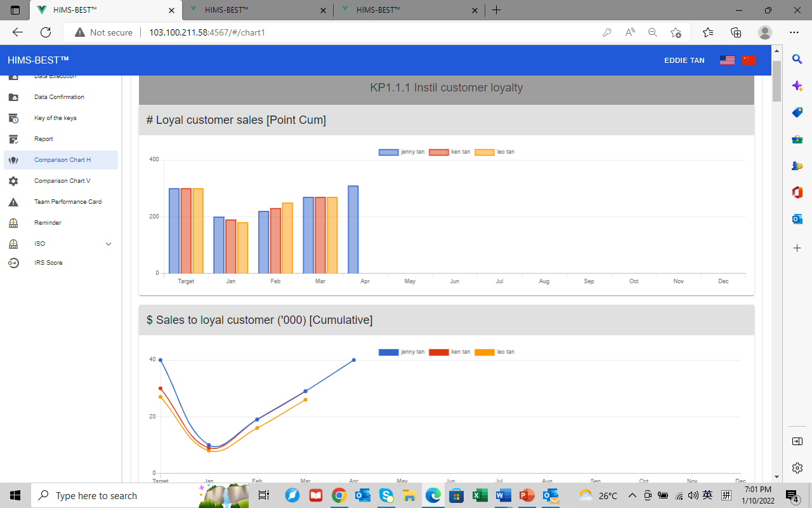Click orange leo tan swatch in bar legend
Viewport: 812px width, 508px height.
tap(484, 152)
